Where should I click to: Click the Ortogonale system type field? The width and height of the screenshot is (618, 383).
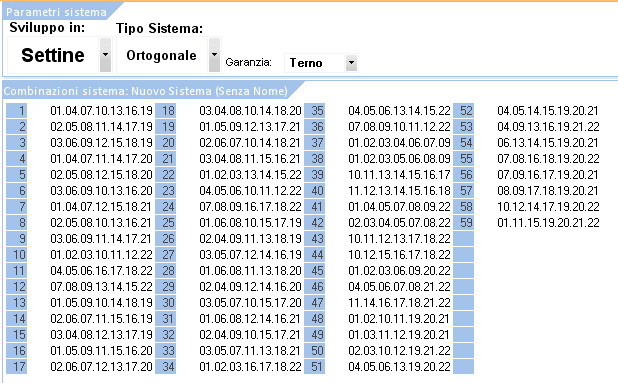tap(162, 55)
